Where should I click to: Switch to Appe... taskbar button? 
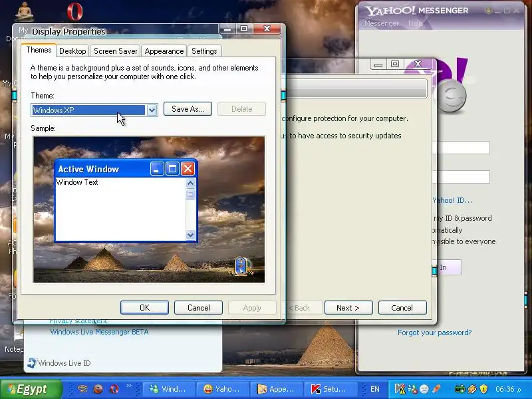point(277,389)
